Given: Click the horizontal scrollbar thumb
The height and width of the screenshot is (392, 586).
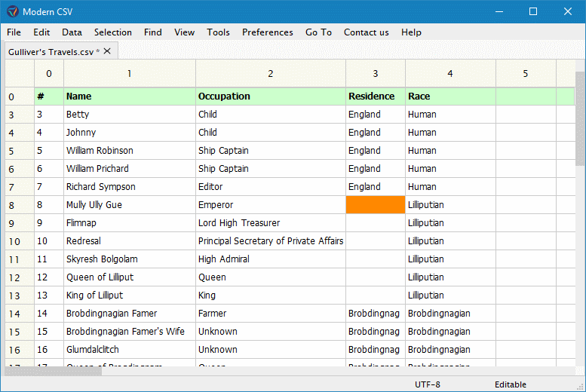Looking at the screenshot, I should (x=53, y=371).
